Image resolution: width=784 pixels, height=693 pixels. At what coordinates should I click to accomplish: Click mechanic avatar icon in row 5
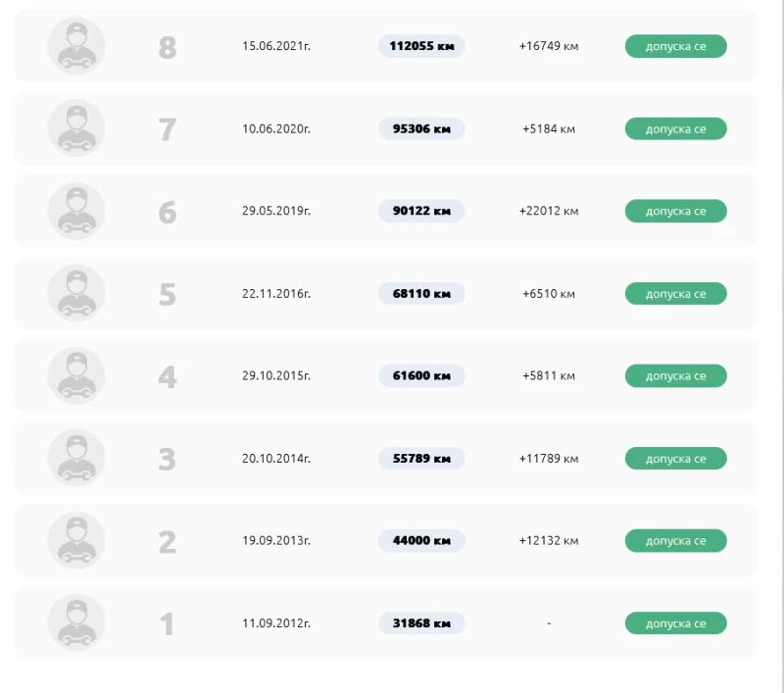(76, 293)
